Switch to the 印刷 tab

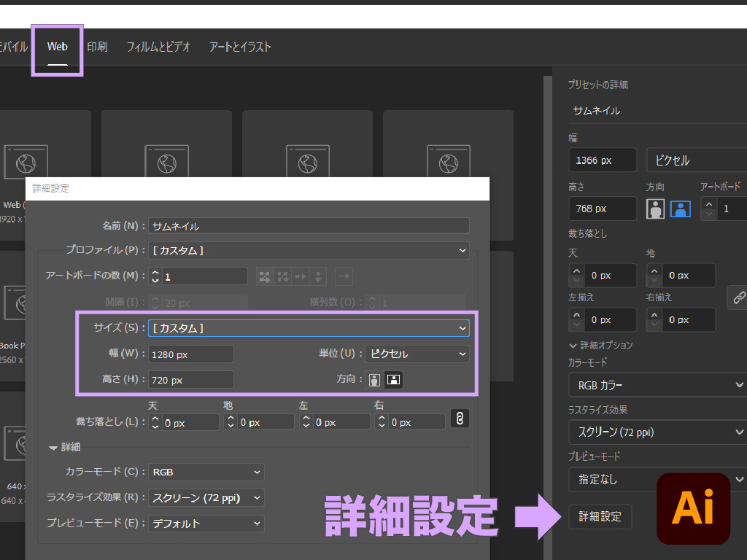click(x=98, y=46)
